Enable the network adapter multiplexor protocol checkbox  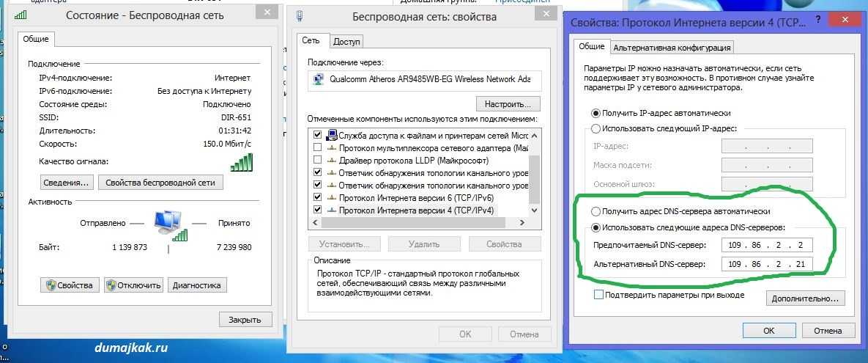point(318,148)
